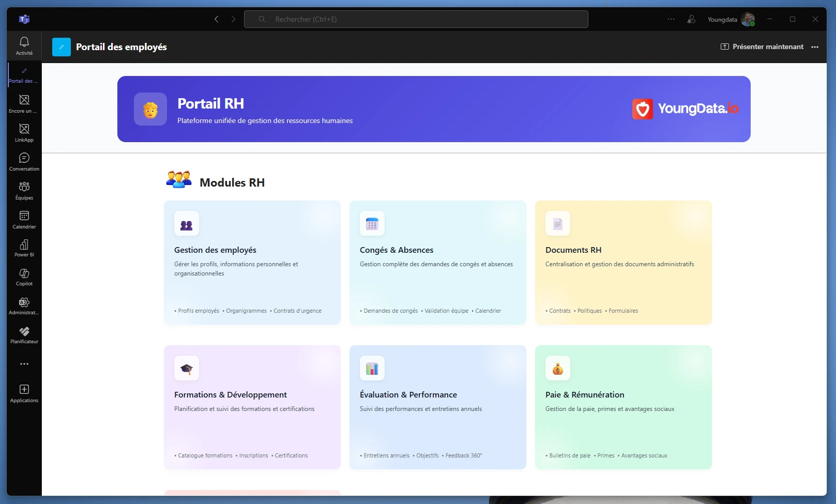Open the Documents RH module card

click(x=624, y=263)
